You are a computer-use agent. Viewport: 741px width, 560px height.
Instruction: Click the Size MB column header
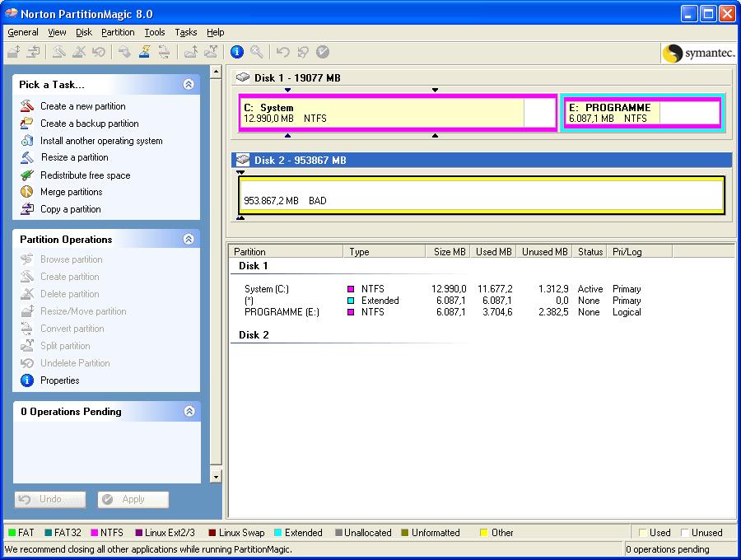pyautogui.click(x=447, y=252)
